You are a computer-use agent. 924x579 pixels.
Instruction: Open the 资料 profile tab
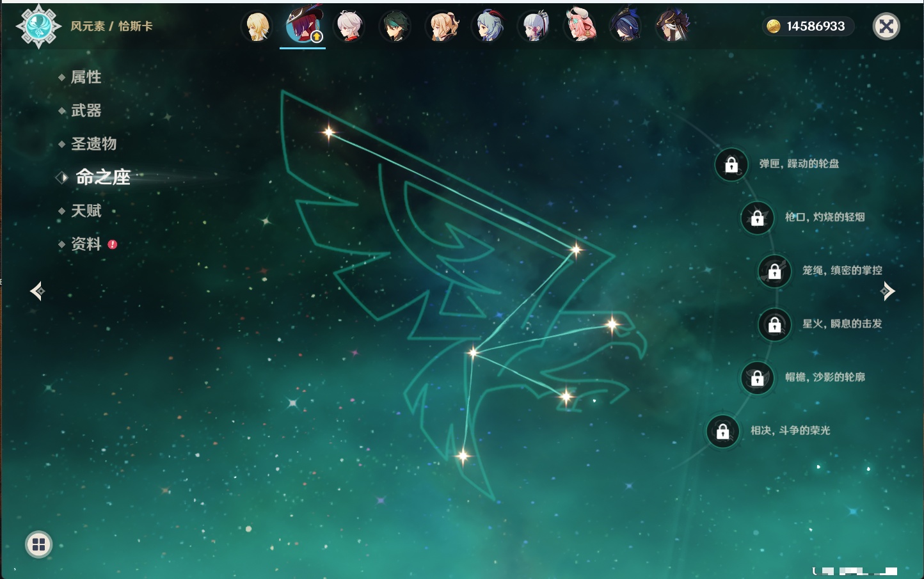[86, 244]
